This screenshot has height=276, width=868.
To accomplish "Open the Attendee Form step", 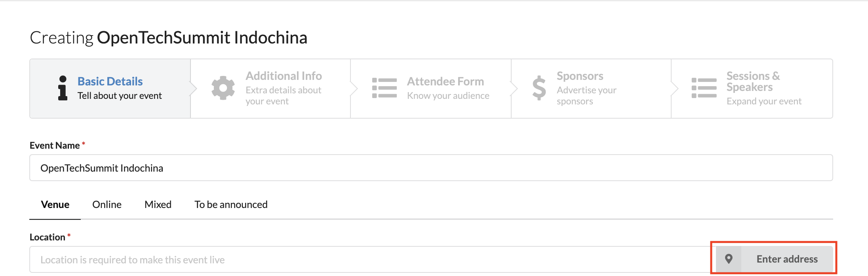I will point(431,89).
